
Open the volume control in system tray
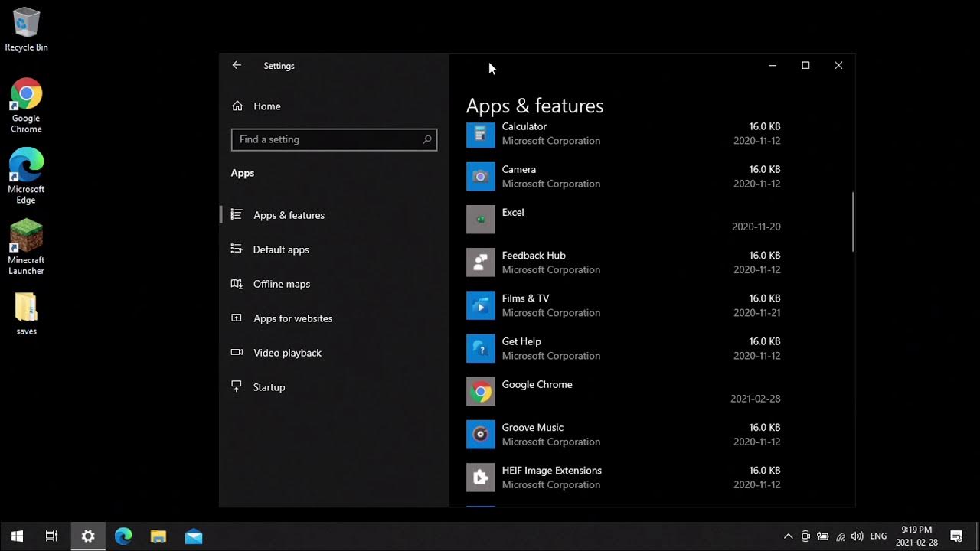(x=857, y=536)
